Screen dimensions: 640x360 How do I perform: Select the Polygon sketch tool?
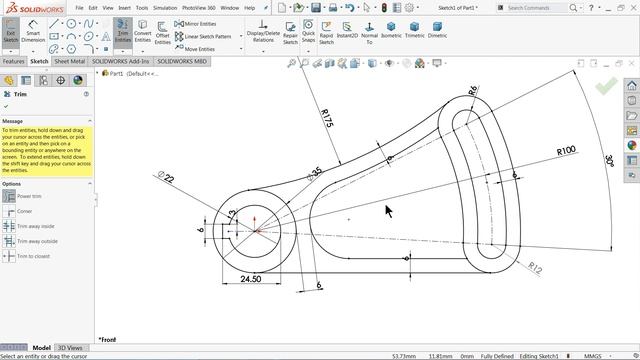(71, 49)
